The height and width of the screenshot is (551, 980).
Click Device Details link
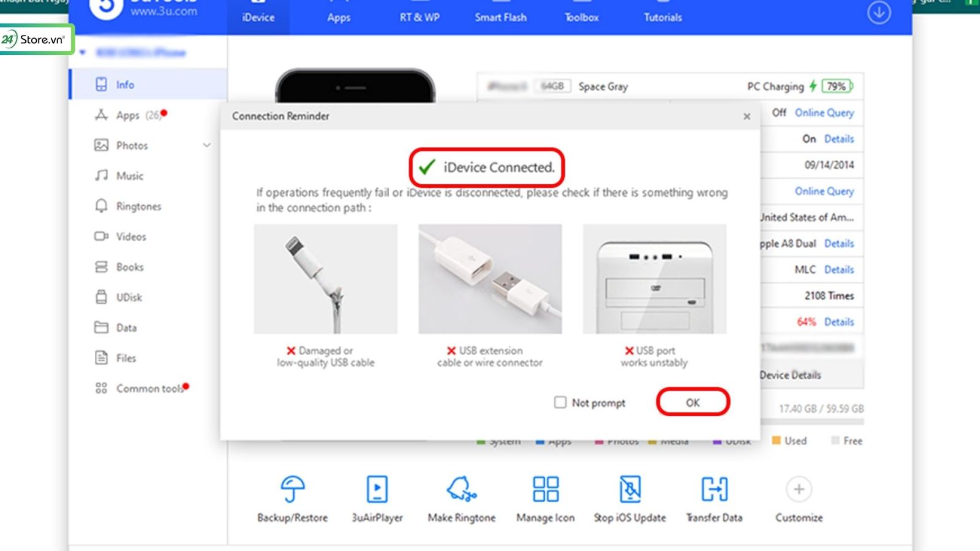[x=790, y=375]
